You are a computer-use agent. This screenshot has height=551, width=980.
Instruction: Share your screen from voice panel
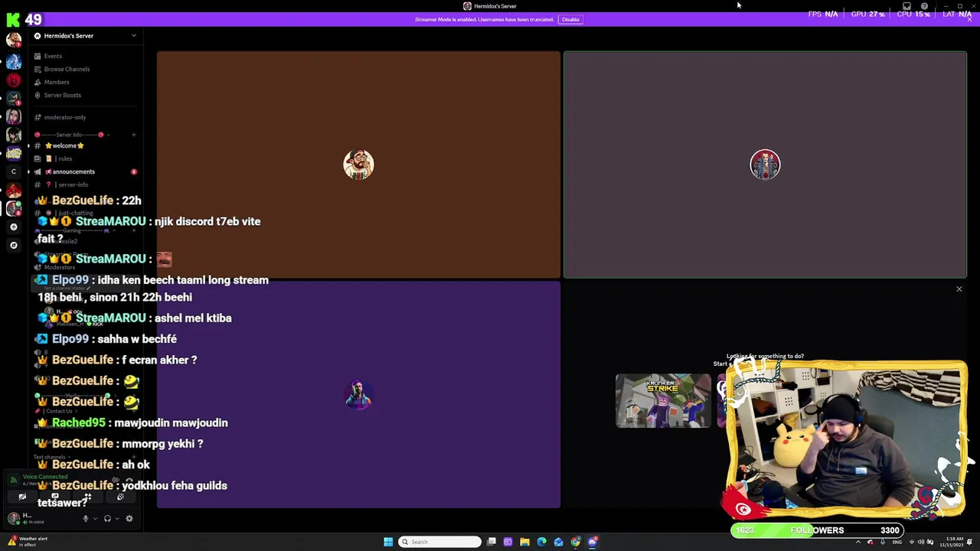(x=55, y=497)
